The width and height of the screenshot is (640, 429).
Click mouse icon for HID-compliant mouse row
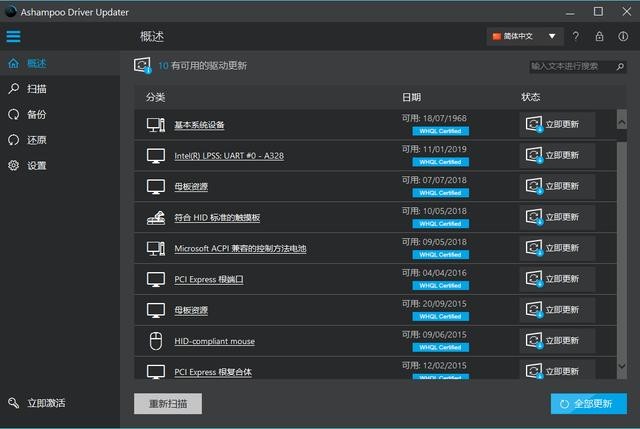156,341
